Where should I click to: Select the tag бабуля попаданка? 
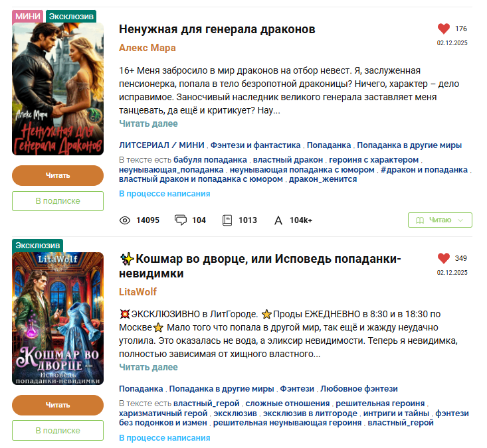210,160
